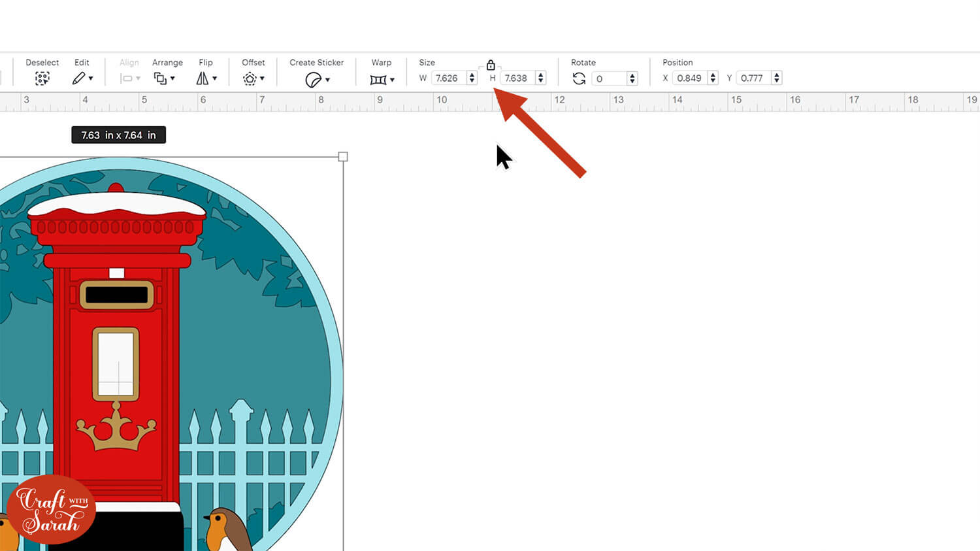Image resolution: width=980 pixels, height=551 pixels.
Task: Click the Y position field 0.777
Action: coord(753,78)
